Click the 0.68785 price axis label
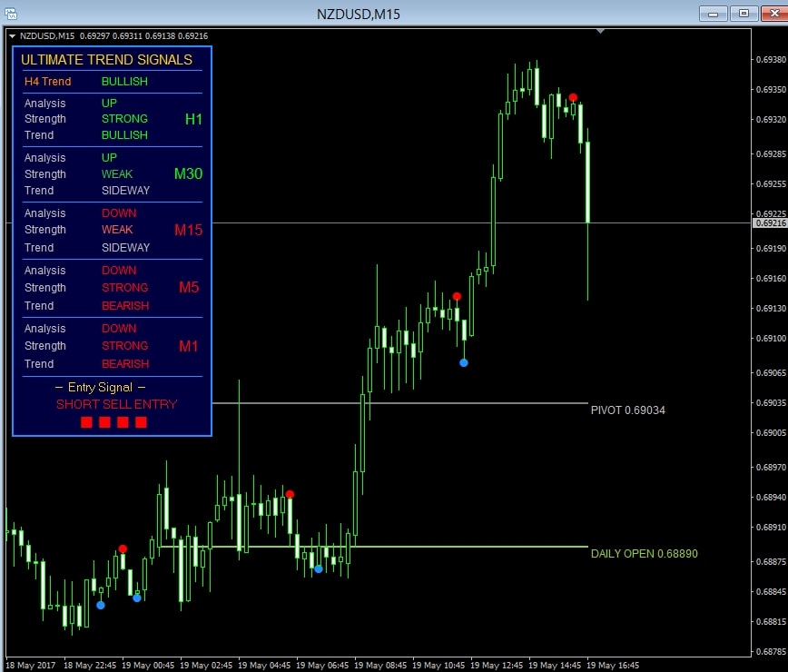788x672 pixels. [771, 651]
